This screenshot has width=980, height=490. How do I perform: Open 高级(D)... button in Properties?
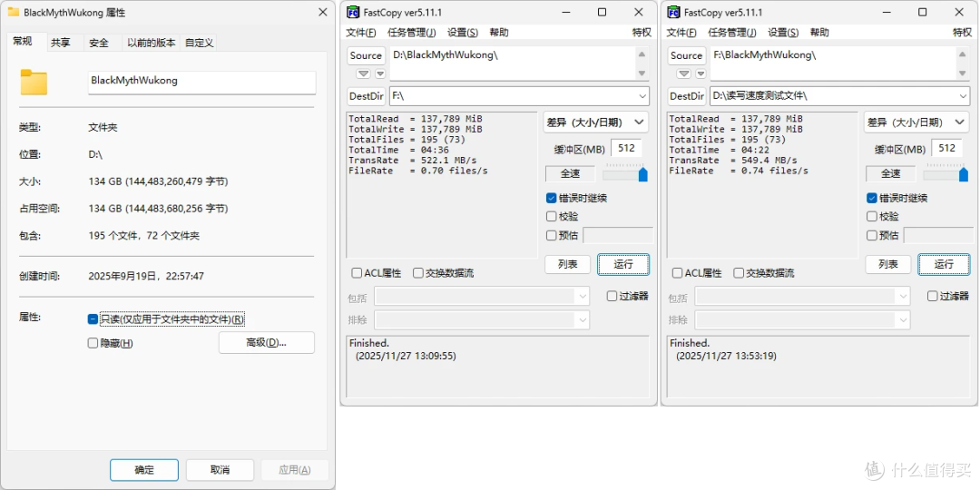point(266,342)
